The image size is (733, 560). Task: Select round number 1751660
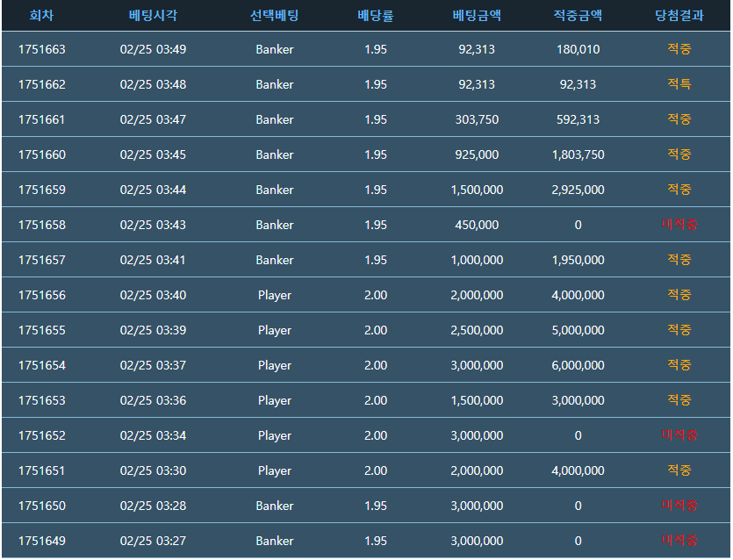pos(42,154)
